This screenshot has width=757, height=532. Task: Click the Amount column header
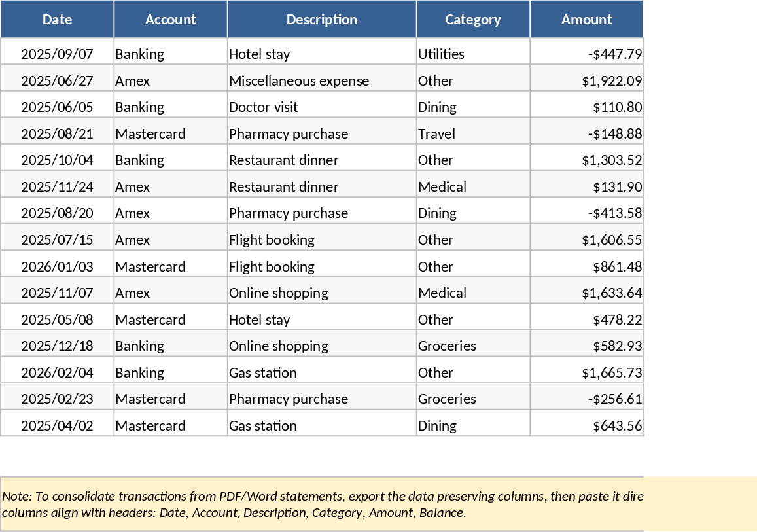click(586, 20)
